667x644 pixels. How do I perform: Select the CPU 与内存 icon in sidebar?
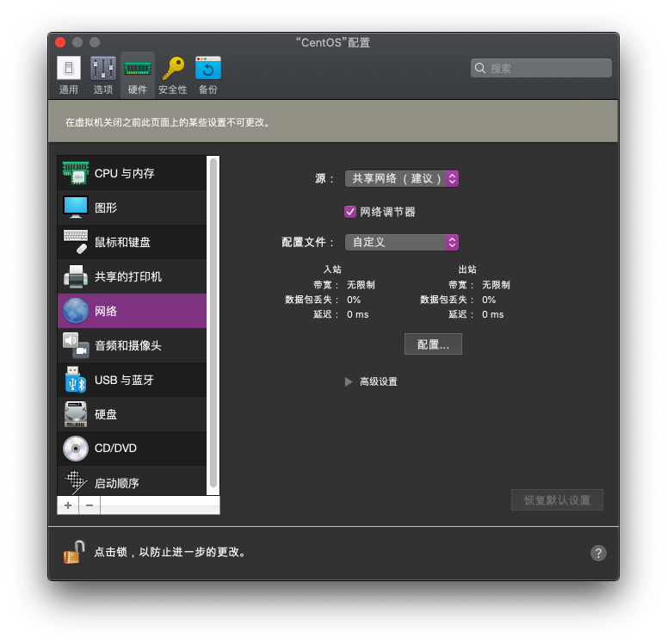coord(76,173)
